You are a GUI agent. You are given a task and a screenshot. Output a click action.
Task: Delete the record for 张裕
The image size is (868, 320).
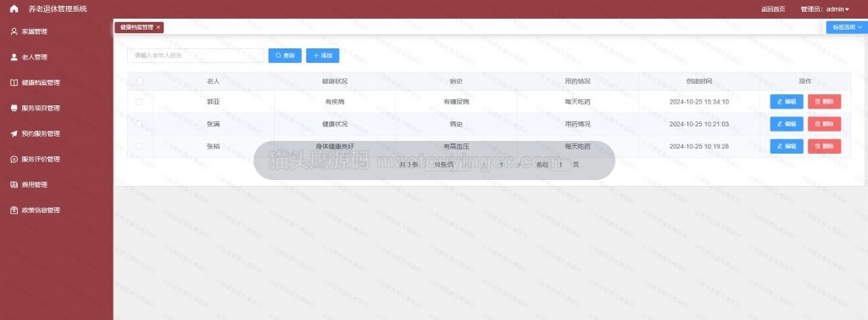[x=824, y=146]
